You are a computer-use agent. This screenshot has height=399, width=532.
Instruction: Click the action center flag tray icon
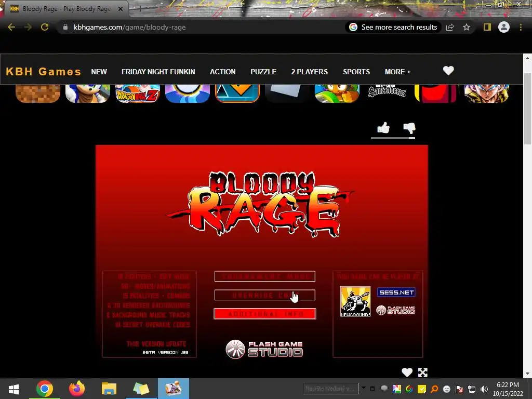tap(459, 389)
